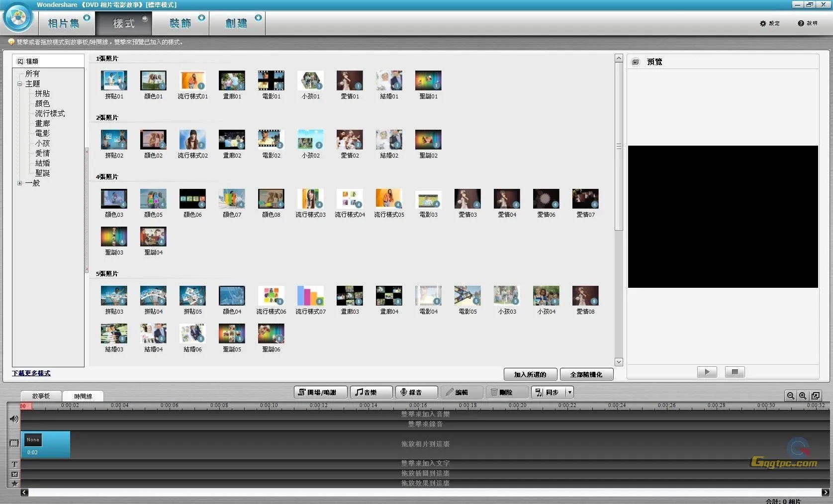The width and height of the screenshot is (833, 504).
Task: Click the 加入所選的 button
Action: coord(530,374)
